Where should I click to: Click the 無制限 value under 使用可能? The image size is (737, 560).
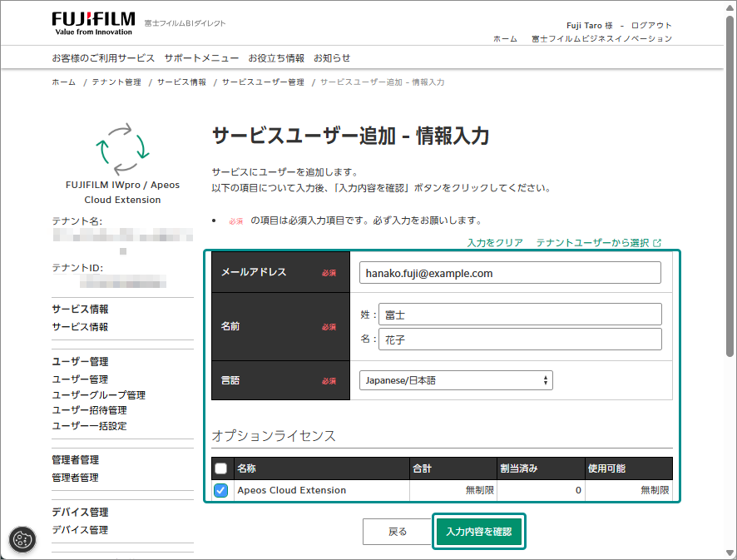pyautogui.click(x=655, y=490)
